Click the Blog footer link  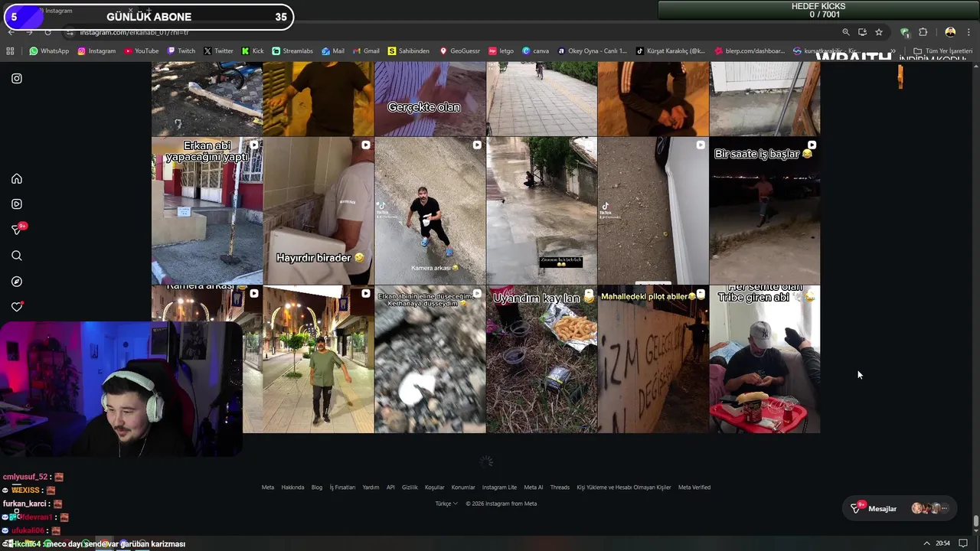tap(317, 487)
